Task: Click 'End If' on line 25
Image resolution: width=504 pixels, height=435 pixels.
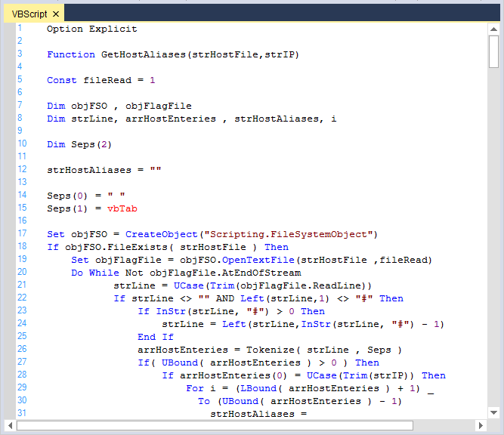Action: click(156, 338)
